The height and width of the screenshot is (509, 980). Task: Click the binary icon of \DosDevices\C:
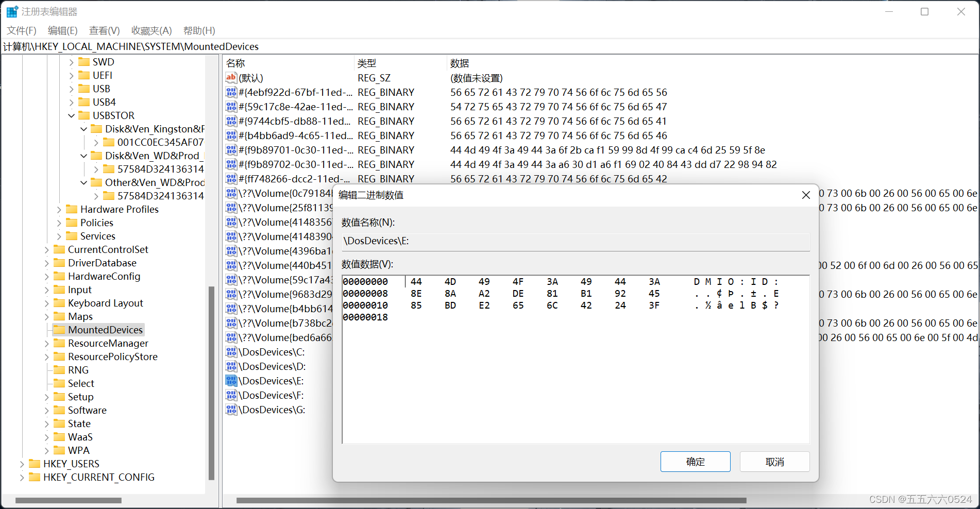coord(231,352)
